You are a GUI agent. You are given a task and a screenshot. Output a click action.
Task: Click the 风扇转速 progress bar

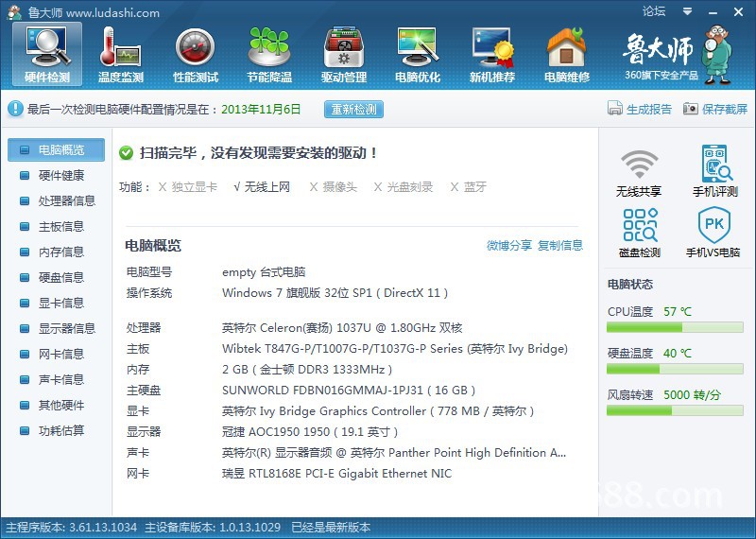click(675, 410)
